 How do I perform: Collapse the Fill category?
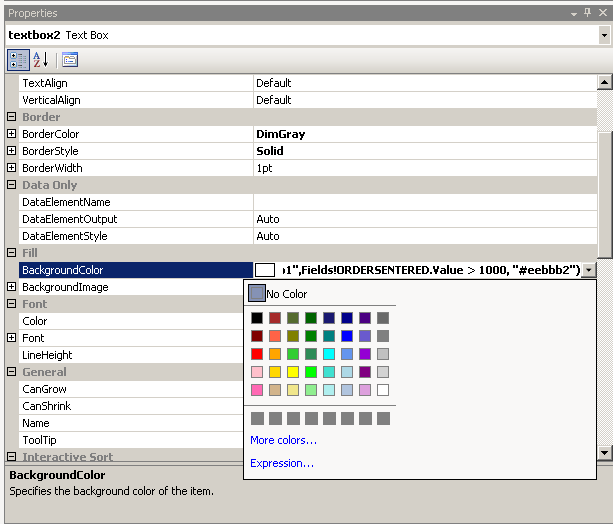[x=12, y=253]
